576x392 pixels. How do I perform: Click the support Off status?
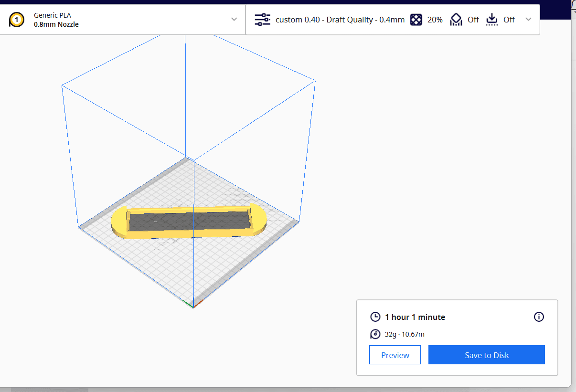tap(473, 20)
